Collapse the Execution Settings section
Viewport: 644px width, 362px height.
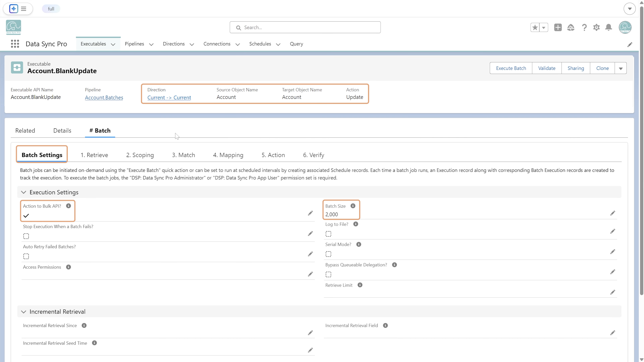coord(24,192)
